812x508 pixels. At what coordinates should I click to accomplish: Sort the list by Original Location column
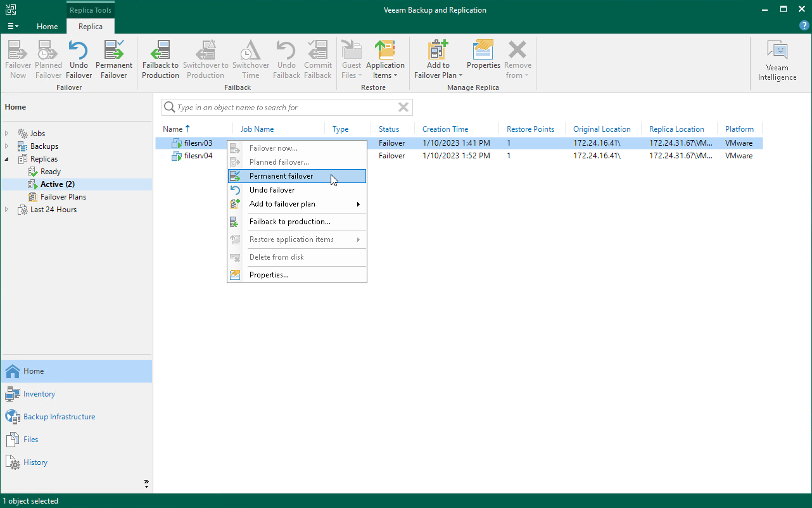[602, 129]
